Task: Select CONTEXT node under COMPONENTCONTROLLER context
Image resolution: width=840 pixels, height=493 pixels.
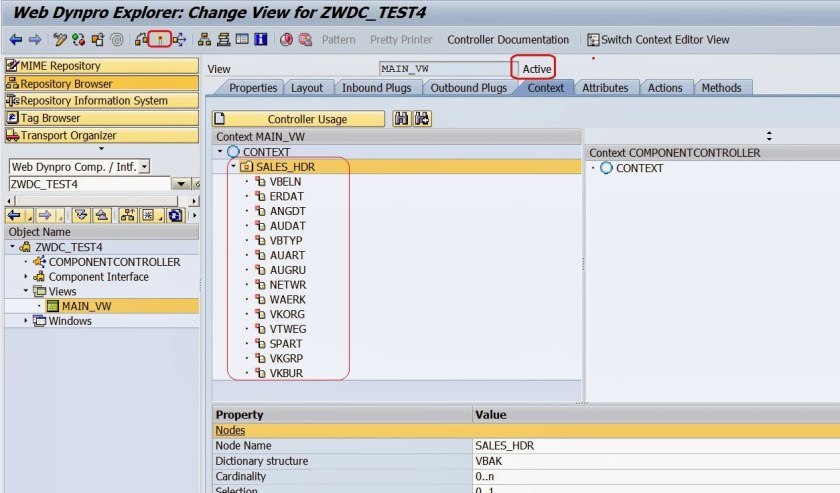Action: point(639,168)
